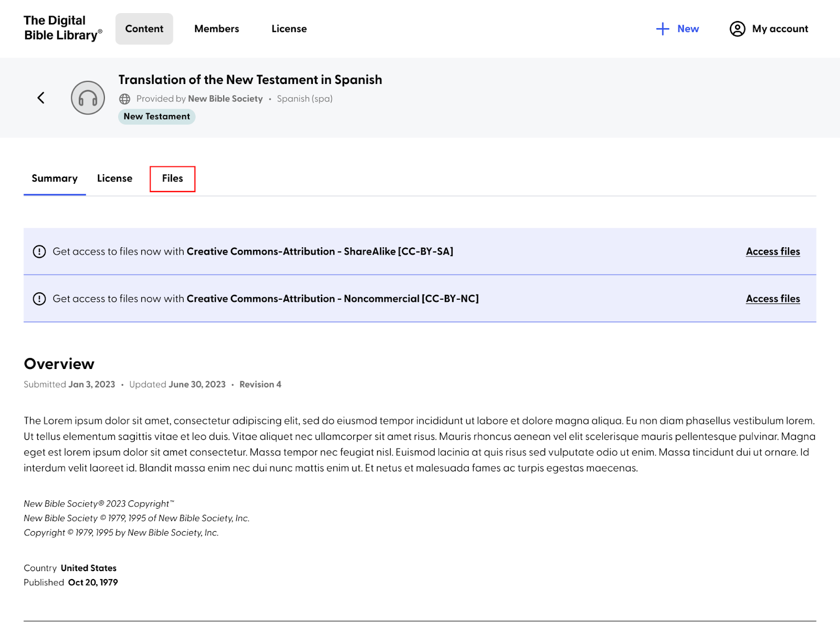Click the Creative Commons-Attribution - Noncommercial text
Screen dimensions: 840x622
tap(333, 299)
